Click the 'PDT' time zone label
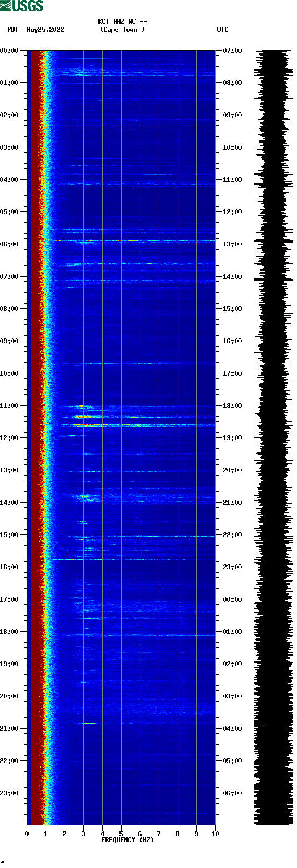The image size is (297, 868). coord(12,30)
